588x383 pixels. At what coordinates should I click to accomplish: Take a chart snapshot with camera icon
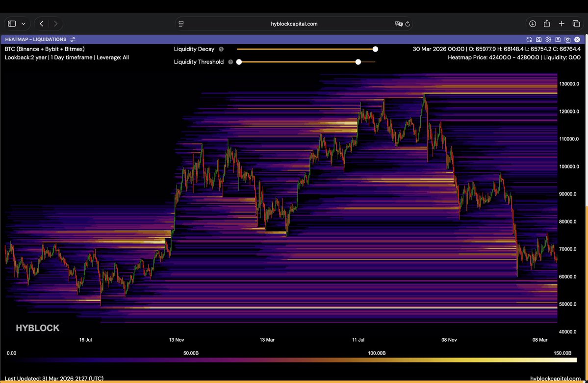(x=538, y=39)
